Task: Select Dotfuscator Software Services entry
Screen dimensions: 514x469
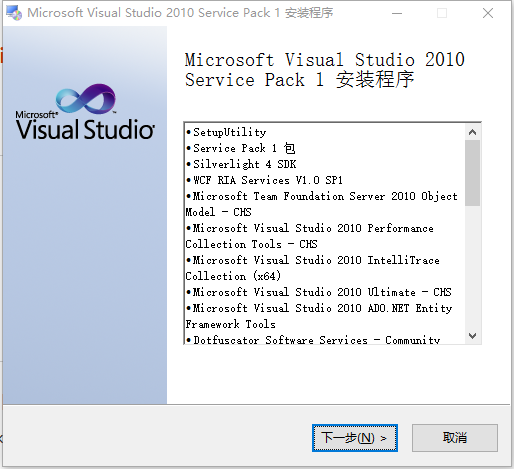Action: point(313,339)
